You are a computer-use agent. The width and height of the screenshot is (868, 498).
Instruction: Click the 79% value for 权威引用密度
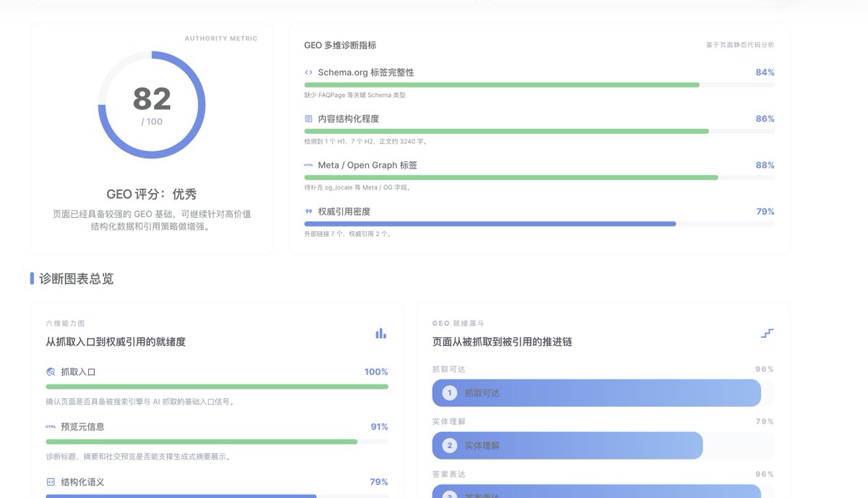pyautogui.click(x=765, y=211)
